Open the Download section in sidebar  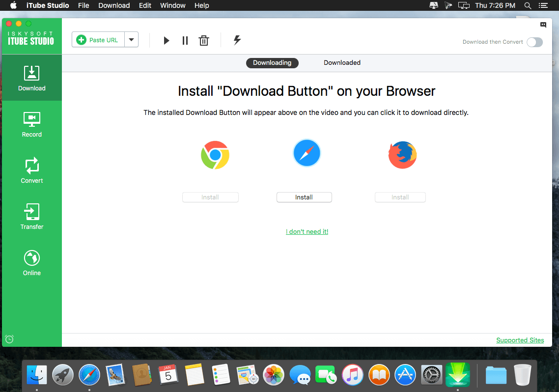32,78
